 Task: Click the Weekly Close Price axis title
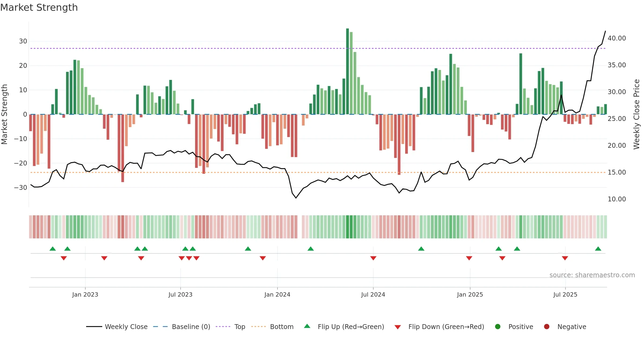[x=636, y=114]
